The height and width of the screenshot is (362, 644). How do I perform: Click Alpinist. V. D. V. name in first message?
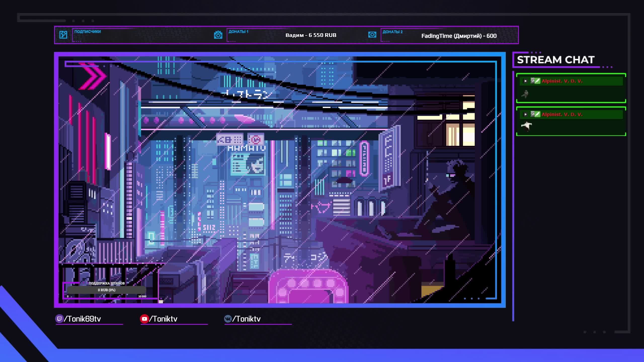[x=562, y=81]
